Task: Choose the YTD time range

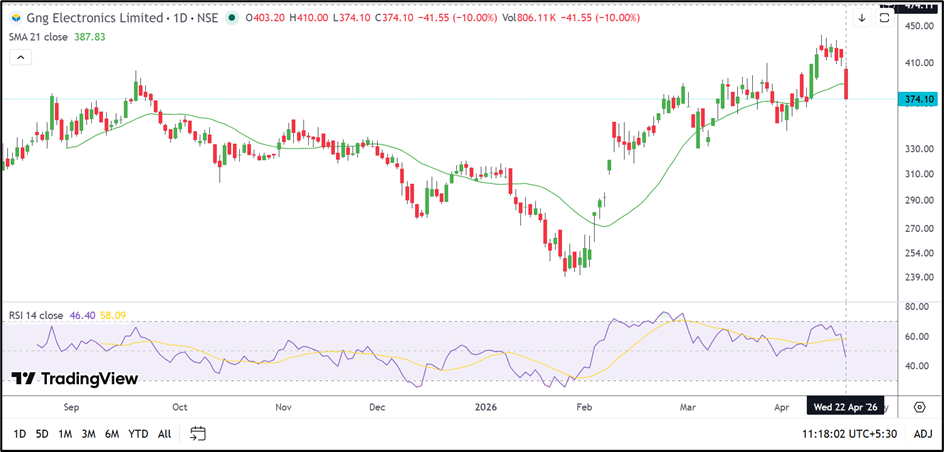Action: pyautogui.click(x=139, y=434)
